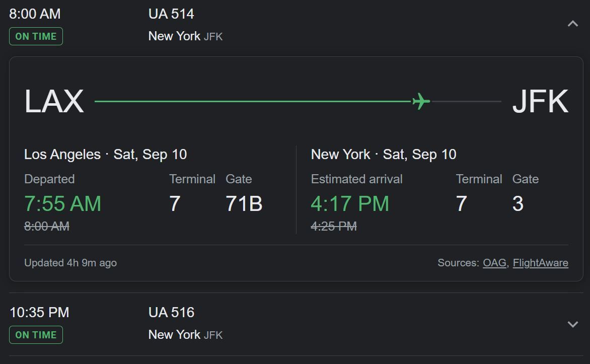Click the 10:35 PM departure time

(39, 313)
